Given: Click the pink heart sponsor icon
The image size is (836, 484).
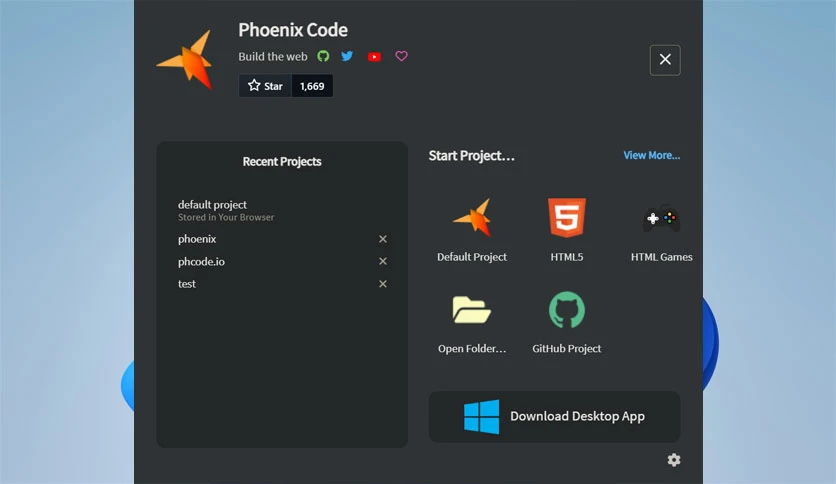Looking at the screenshot, I should pyautogui.click(x=401, y=56).
